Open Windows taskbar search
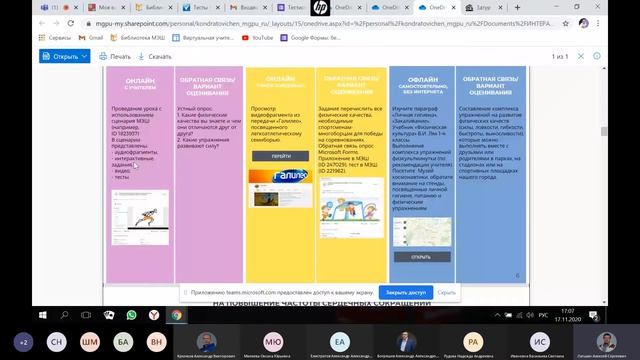The width and height of the screenshot is (640, 360). (64, 315)
